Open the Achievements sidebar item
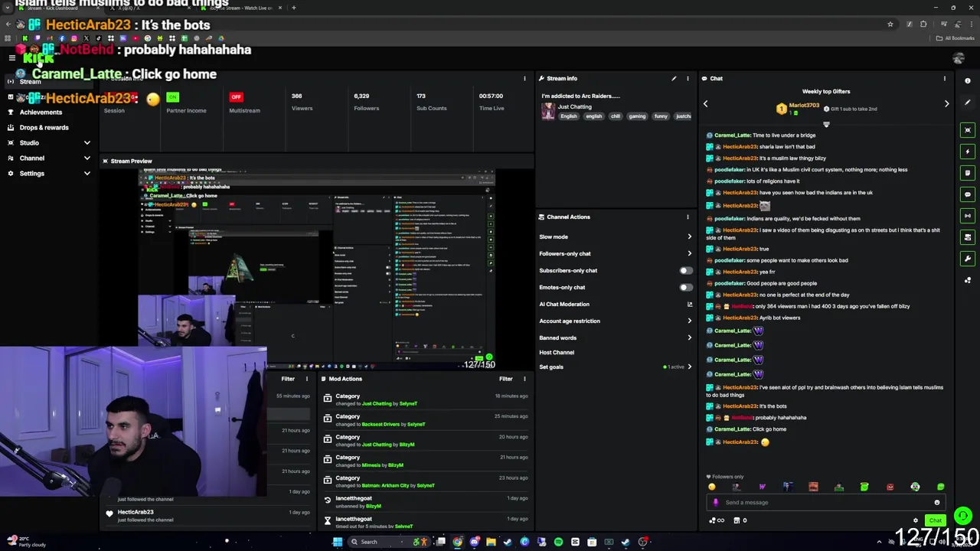The width and height of the screenshot is (980, 551). (x=41, y=112)
